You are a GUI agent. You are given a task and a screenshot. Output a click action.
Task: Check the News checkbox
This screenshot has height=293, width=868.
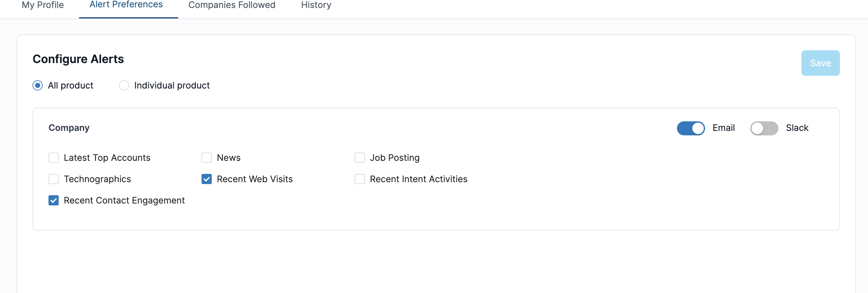click(207, 158)
